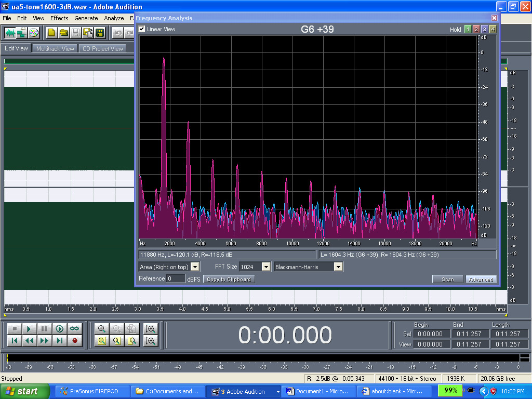The width and height of the screenshot is (532, 399).
Task: Open the Area (Right on top) dropdown
Action: 195,267
